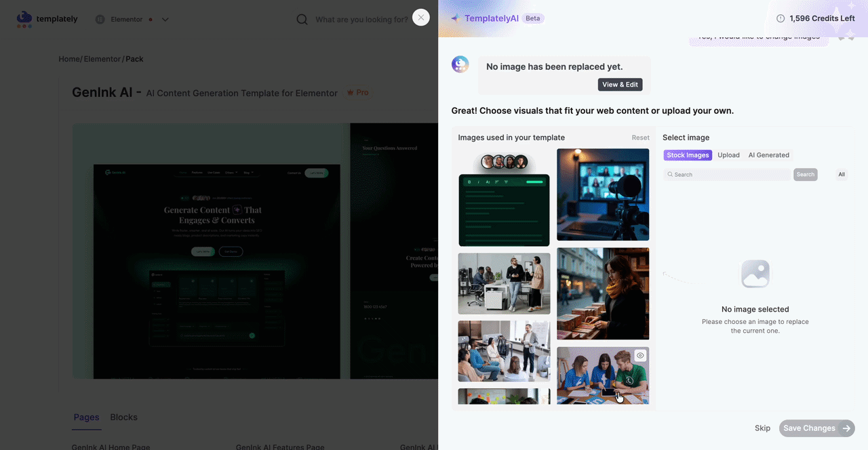Click the credits info icon
The width and height of the screenshot is (868, 450).
pyautogui.click(x=781, y=19)
